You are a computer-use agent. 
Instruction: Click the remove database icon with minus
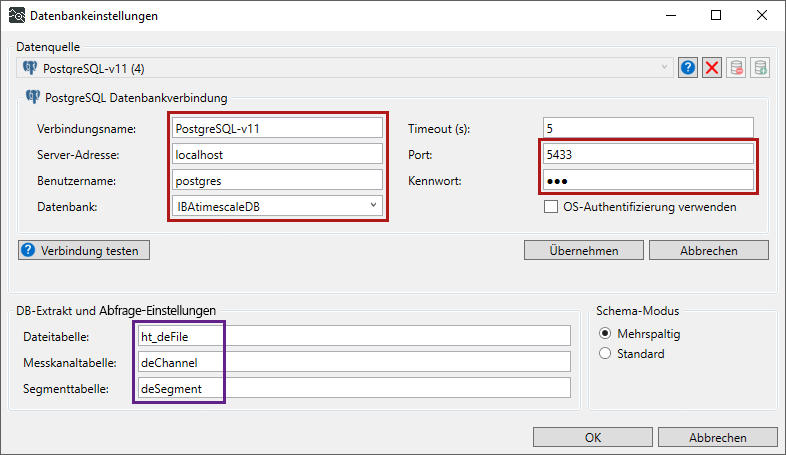[x=737, y=68]
